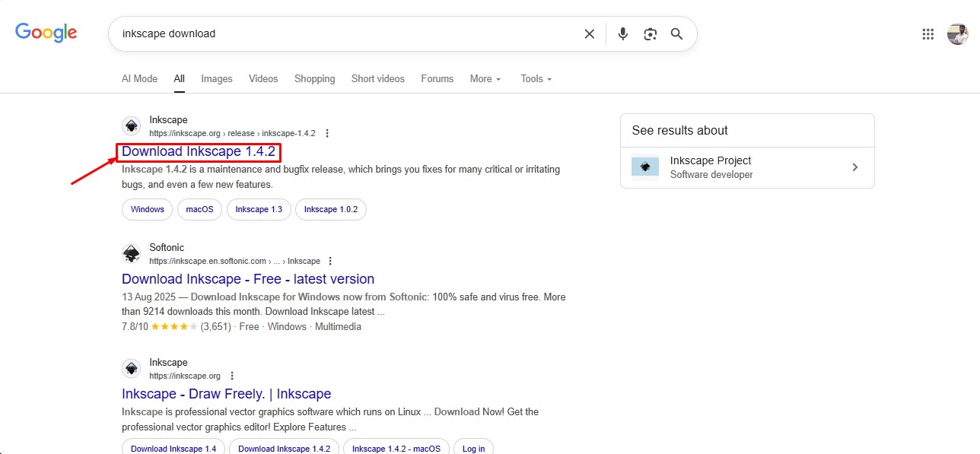The width and height of the screenshot is (980, 454).
Task: Click Softonic result favicon
Action: [x=132, y=254]
